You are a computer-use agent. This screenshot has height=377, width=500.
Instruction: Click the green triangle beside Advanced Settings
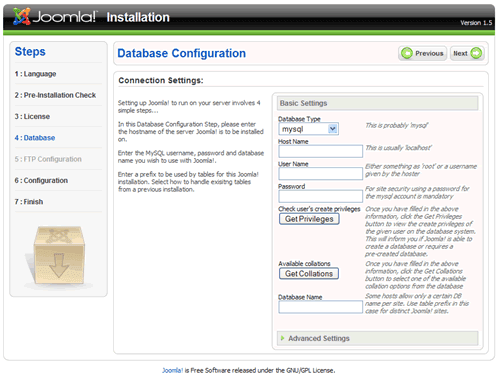click(x=282, y=338)
